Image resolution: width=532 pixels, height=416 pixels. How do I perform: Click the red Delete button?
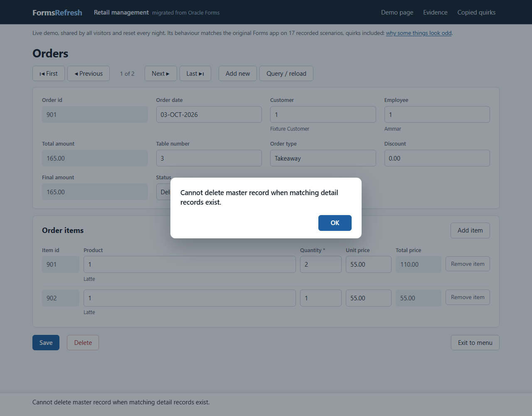pyautogui.click(x=83, y=343)
